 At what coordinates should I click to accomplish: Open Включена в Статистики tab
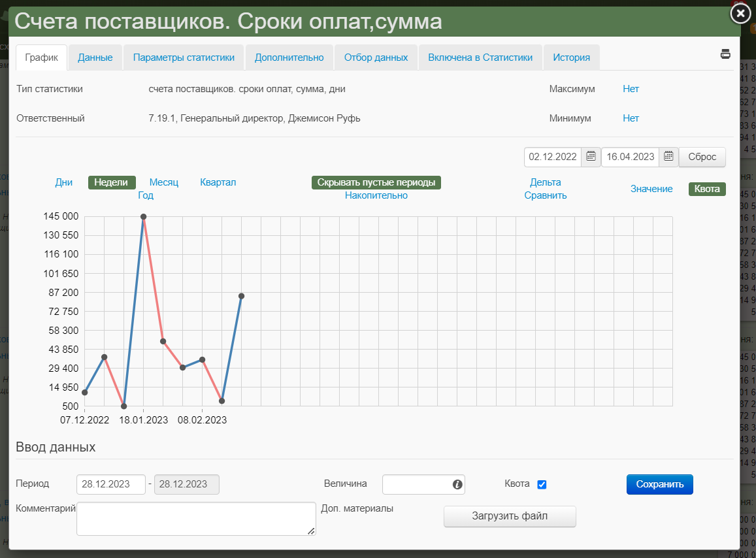480,57
